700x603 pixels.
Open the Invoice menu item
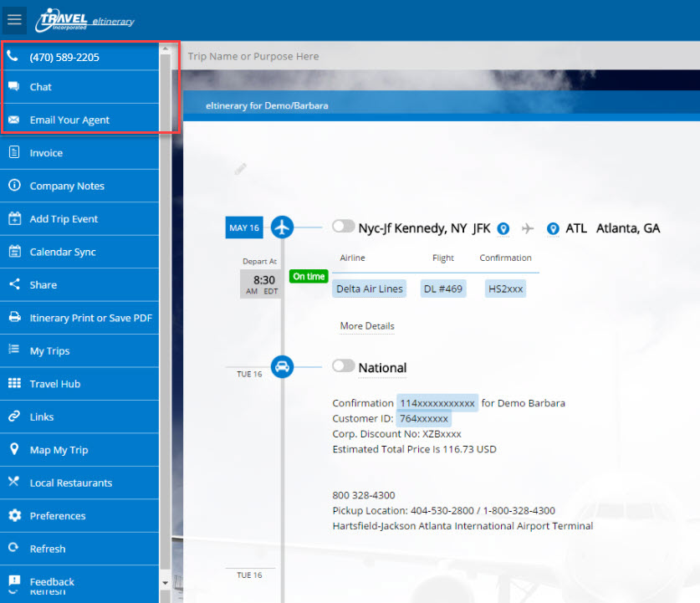pyautogui.click(x=79, y=153)
